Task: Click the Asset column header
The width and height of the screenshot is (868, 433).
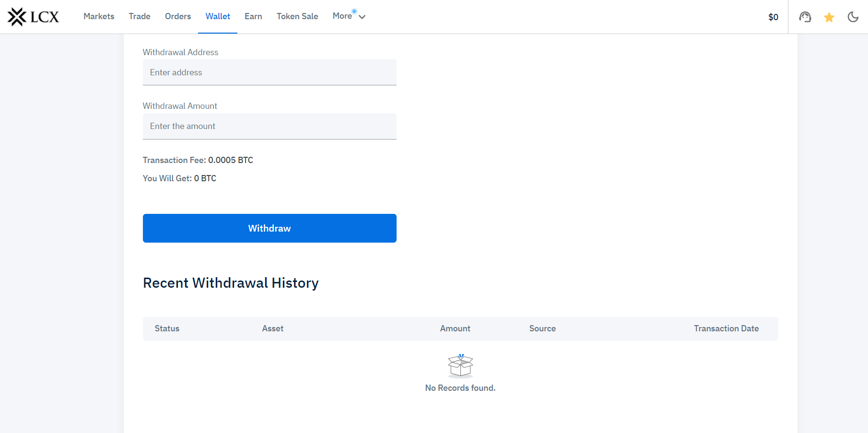Action: click(272, 328)
